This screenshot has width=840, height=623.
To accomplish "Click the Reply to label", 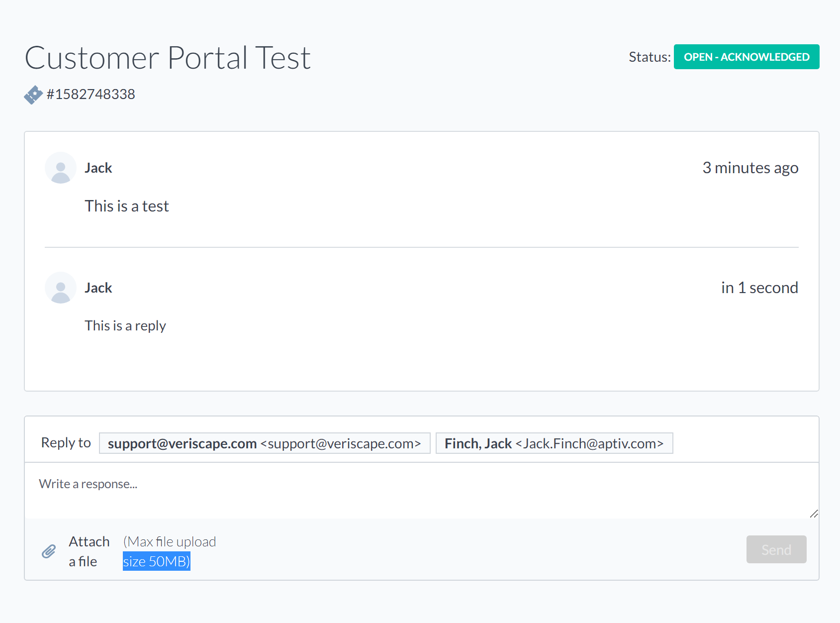I will tap(66, 443).
